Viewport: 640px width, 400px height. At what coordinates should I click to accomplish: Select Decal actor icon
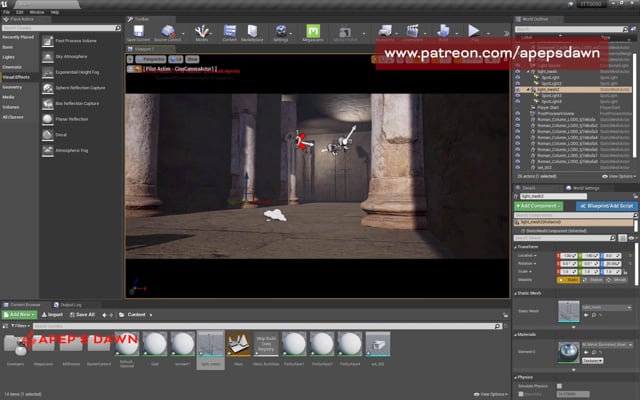48,135
